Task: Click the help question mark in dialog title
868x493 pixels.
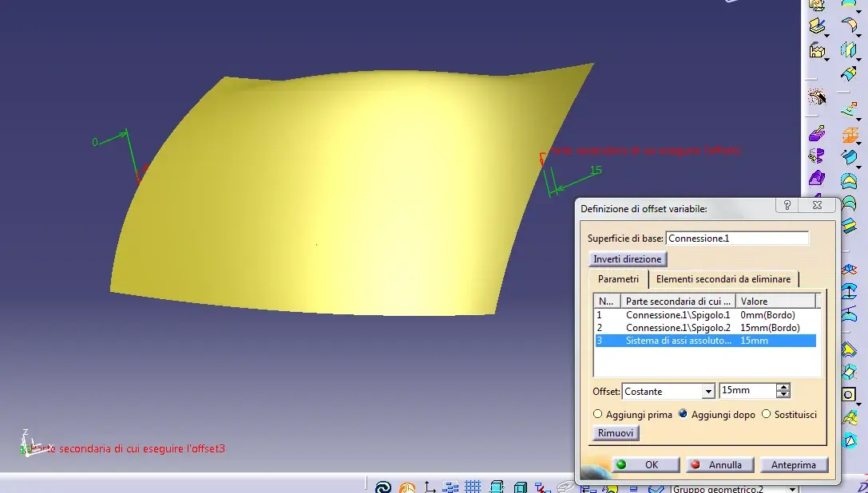Action: (x=787, y=205)
